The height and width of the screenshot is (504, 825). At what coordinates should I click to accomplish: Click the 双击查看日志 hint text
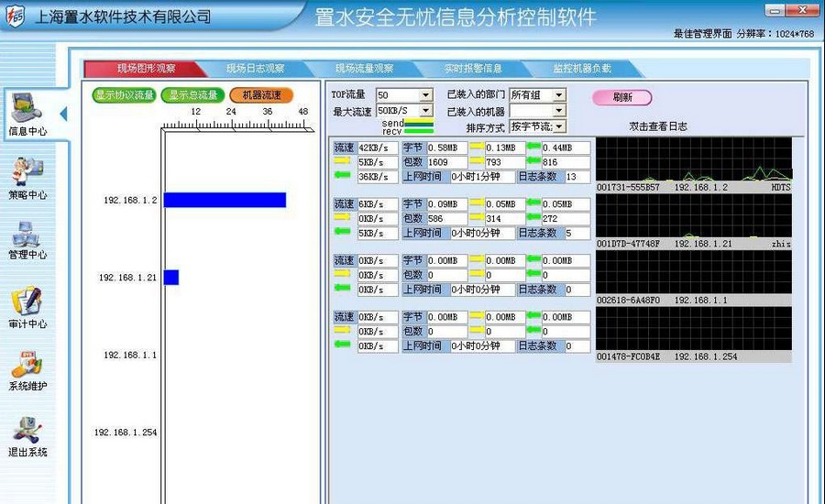click(x=657, y=126)
